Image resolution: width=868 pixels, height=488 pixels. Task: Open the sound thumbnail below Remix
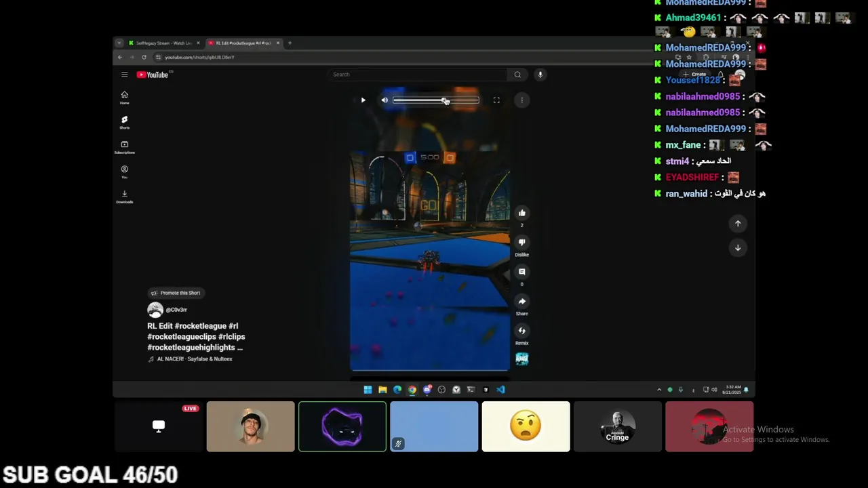[521, 359]
